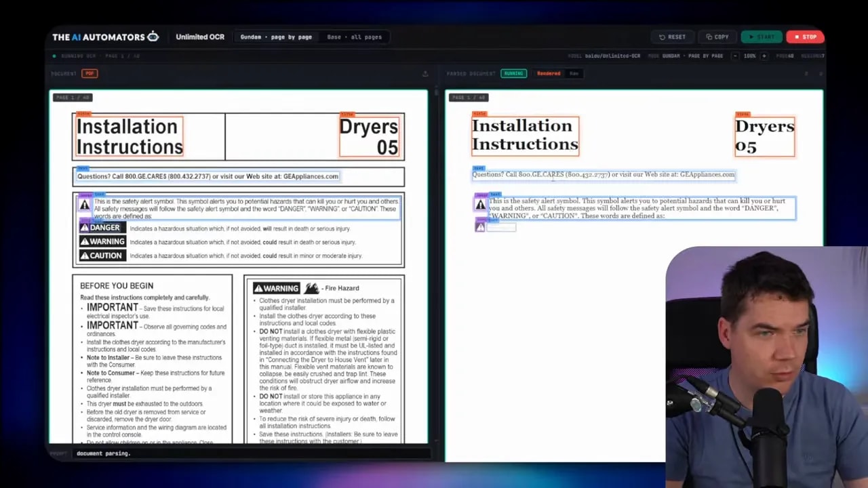Click the PDF badge beside Document label

[90, 73]
